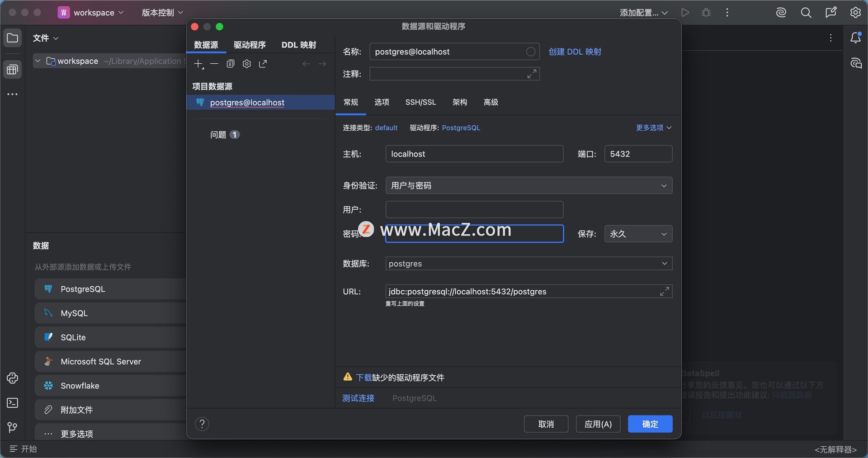Viewport: 868px width, 458px height.
Task: Click the default connection type link
Action: tap(387, 128)
